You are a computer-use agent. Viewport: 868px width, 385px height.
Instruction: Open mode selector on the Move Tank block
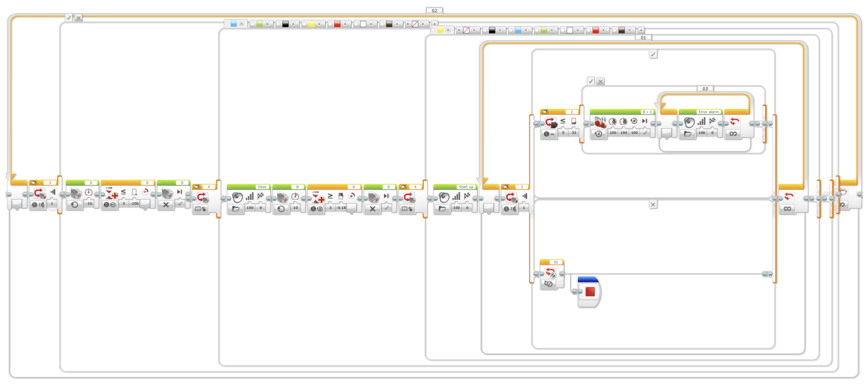598,134
